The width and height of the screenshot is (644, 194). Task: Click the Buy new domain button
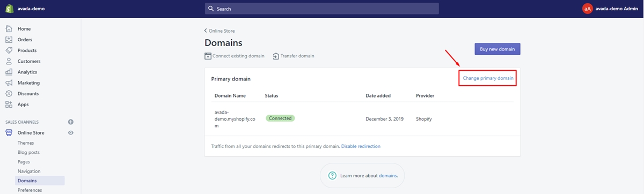tap(497, 49)
